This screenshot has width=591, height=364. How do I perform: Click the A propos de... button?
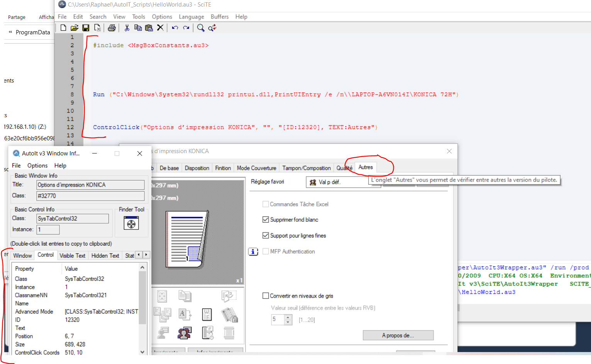398,335
